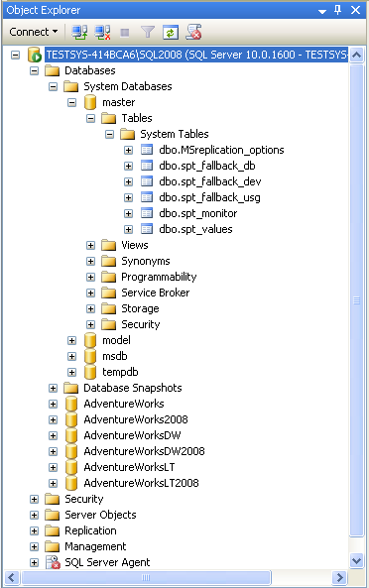Click the AdventureWorksLT2008 database cylinder icon
This screenshot has width=369, height=588.
click(71, 483)
